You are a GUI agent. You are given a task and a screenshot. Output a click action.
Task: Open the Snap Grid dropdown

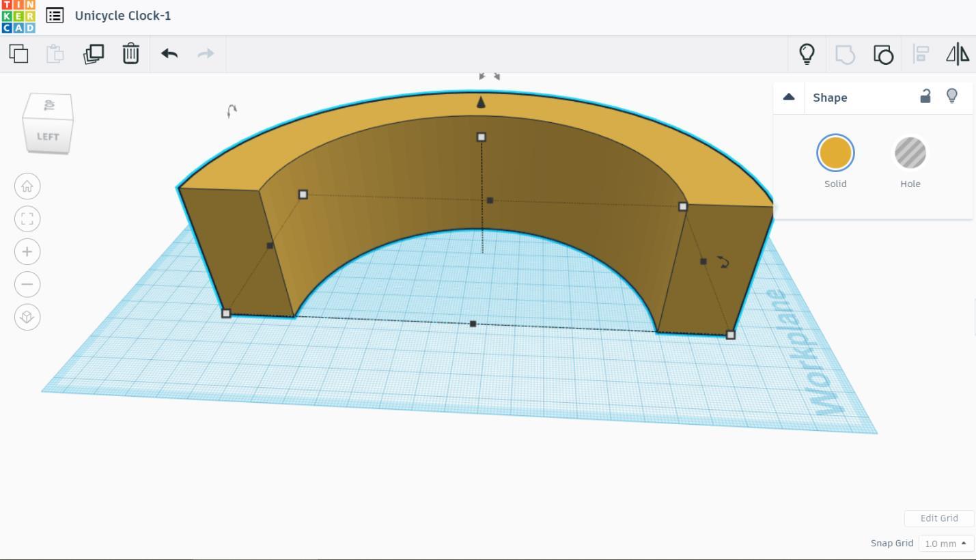click(x=946, y=544)
